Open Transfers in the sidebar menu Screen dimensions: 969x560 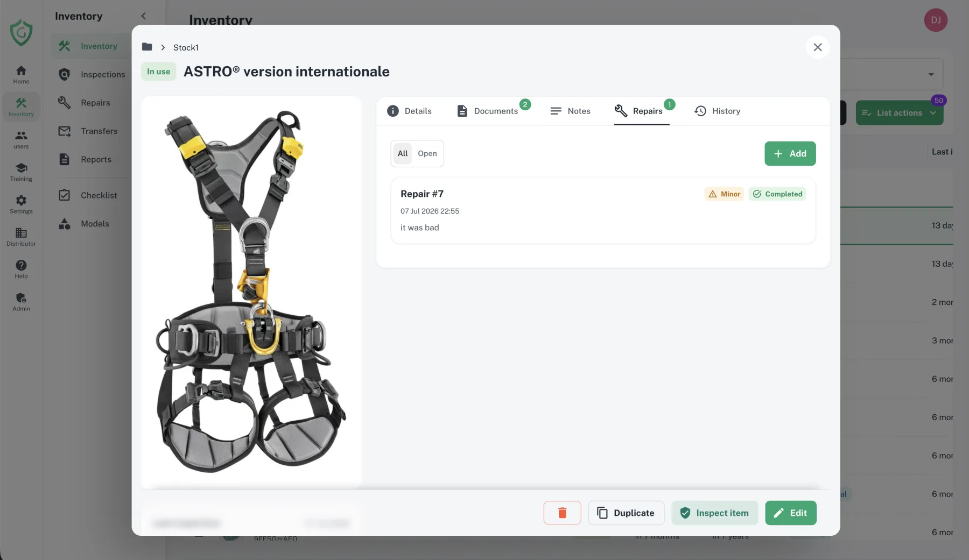coord(92,131)
